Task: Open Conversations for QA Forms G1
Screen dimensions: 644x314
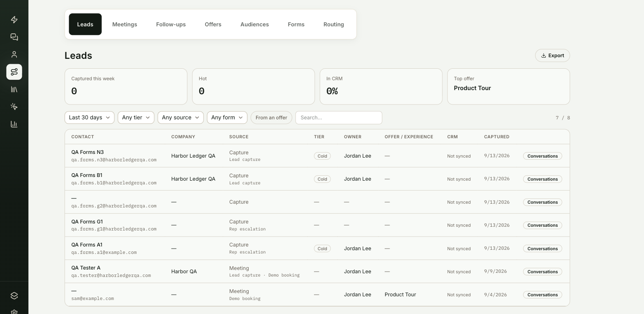Action: [542, 225]
